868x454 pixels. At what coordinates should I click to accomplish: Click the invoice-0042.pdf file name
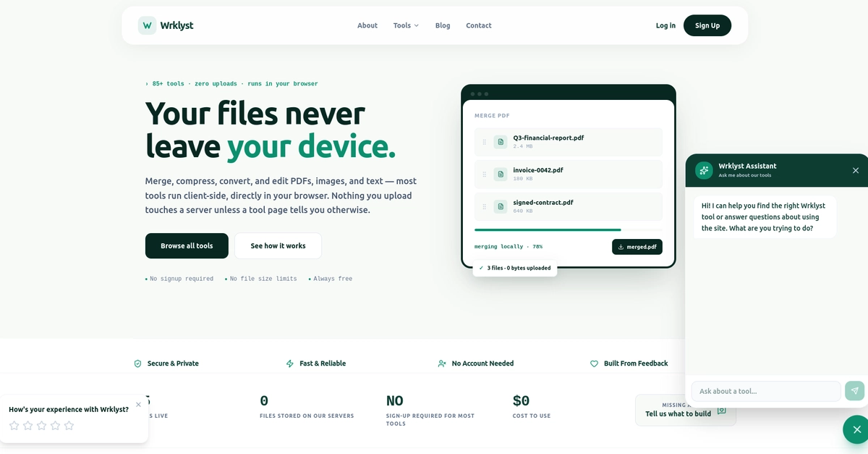[538, 170]
